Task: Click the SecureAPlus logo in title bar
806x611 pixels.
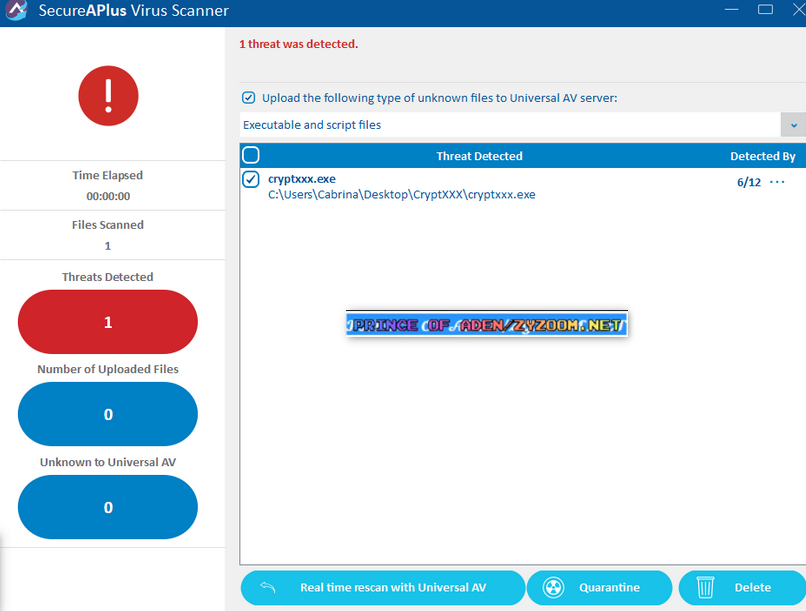Action: (x=16, y=10)
